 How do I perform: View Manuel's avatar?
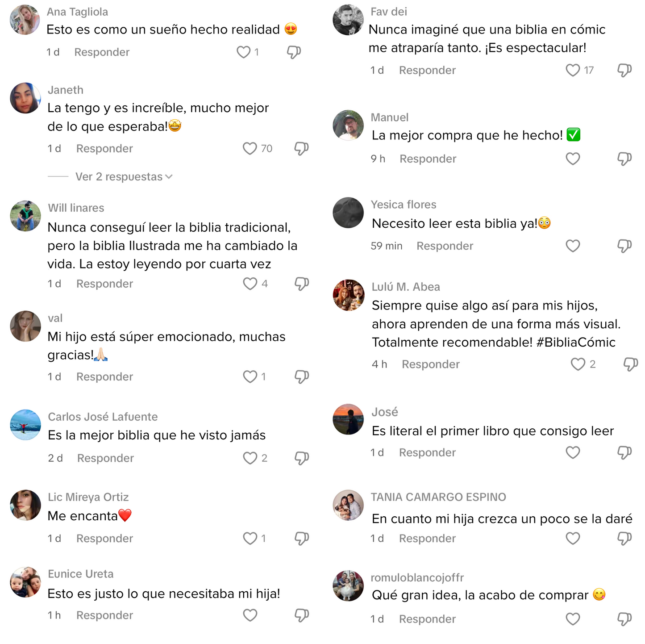(348, 125)
